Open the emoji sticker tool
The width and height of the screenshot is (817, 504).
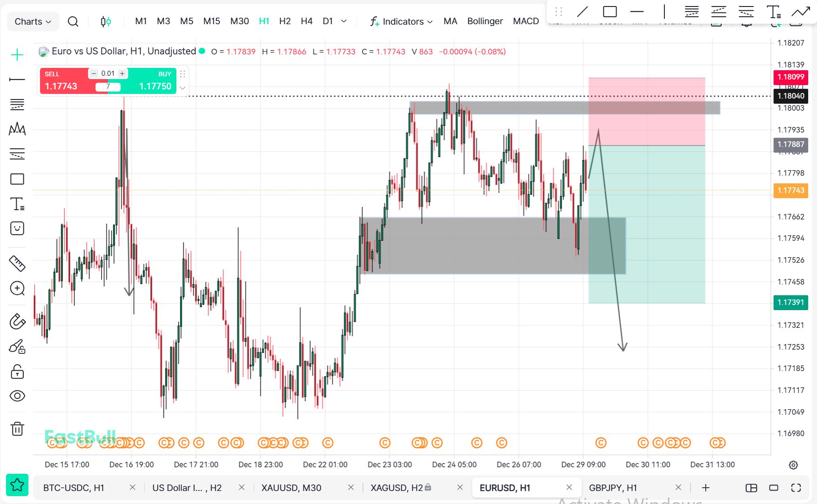click(17, 228)
